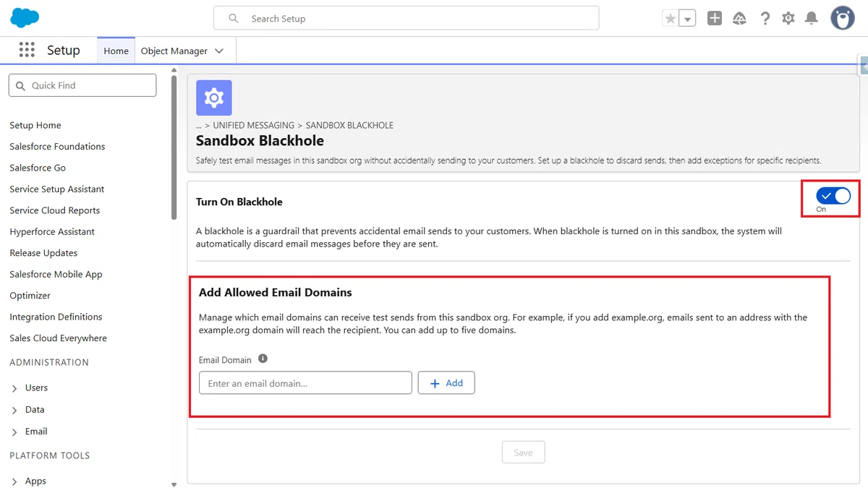Expand the Data tree node
Image resolution: width=868 pixels, height=488 pixels.
[x=14, y=410]
